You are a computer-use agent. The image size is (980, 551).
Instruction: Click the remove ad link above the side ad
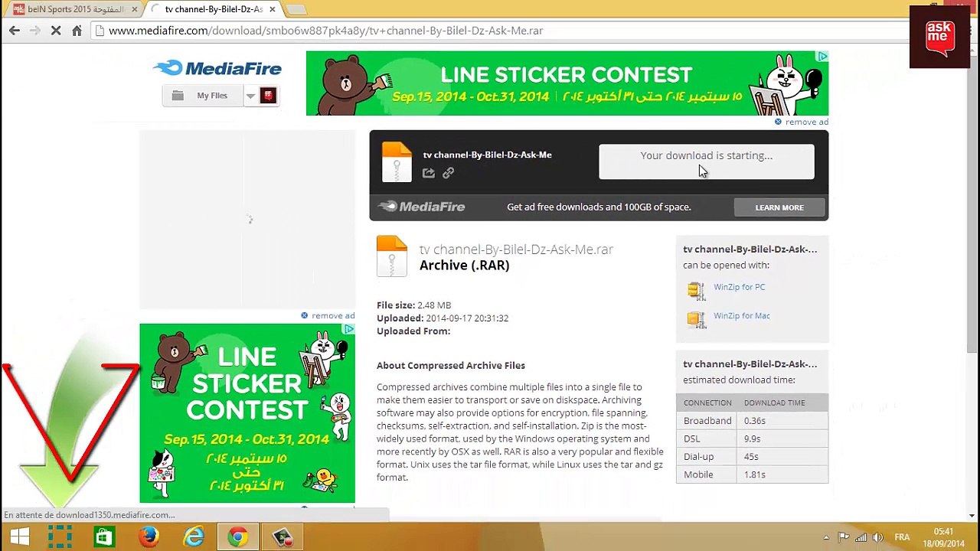pyautogui.click(x=328, y=315)
